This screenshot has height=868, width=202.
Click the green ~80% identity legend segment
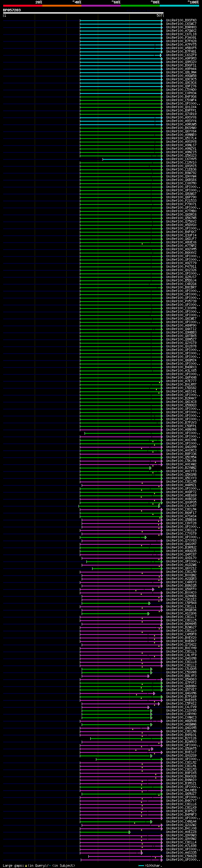pyautogui.click(x=140, y=6)
